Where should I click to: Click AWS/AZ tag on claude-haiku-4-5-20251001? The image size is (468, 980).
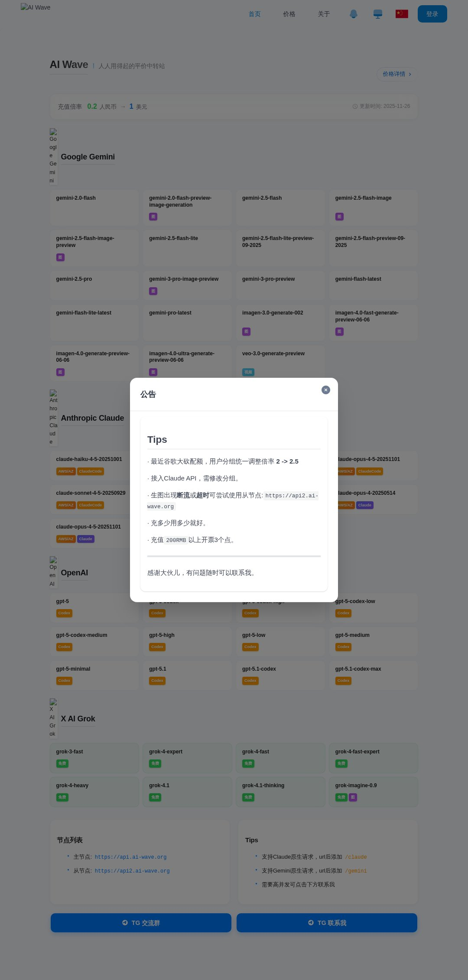66,471
